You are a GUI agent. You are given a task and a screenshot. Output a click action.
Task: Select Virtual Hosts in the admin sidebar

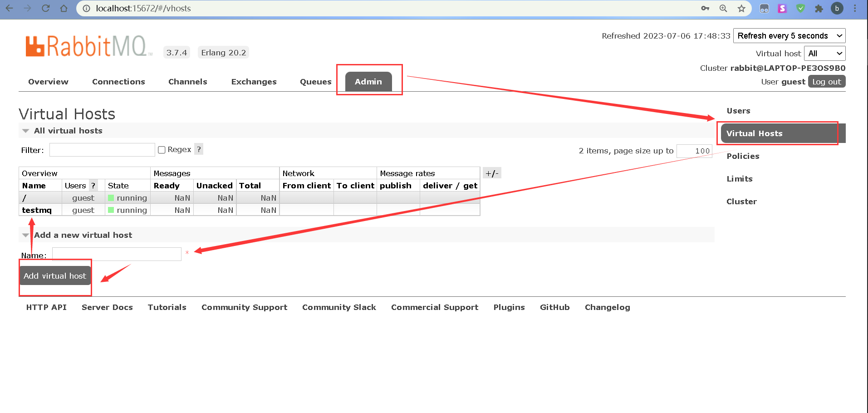[783, 133]
